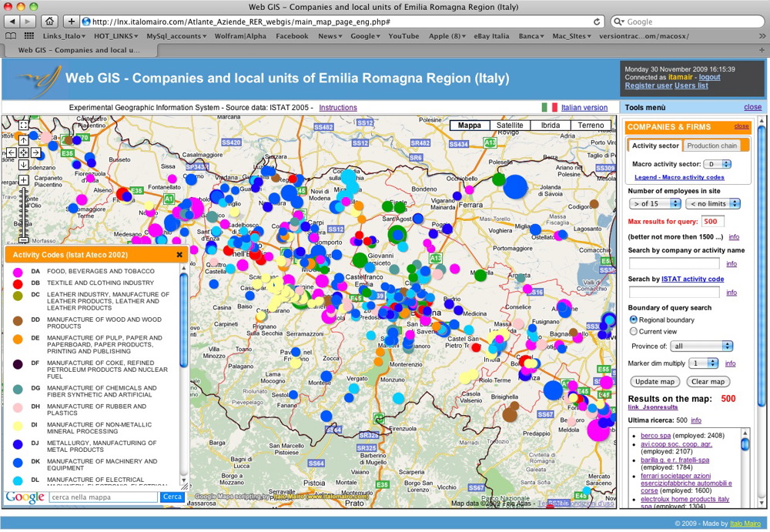The height and width of the screenshot is (532, 770).
Task: Close the Activity Codes legend panel
Action: 179,255
